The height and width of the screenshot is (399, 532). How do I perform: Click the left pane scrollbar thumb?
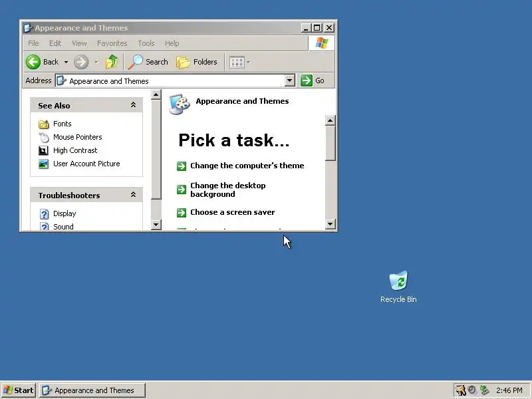tap(156, 150)
